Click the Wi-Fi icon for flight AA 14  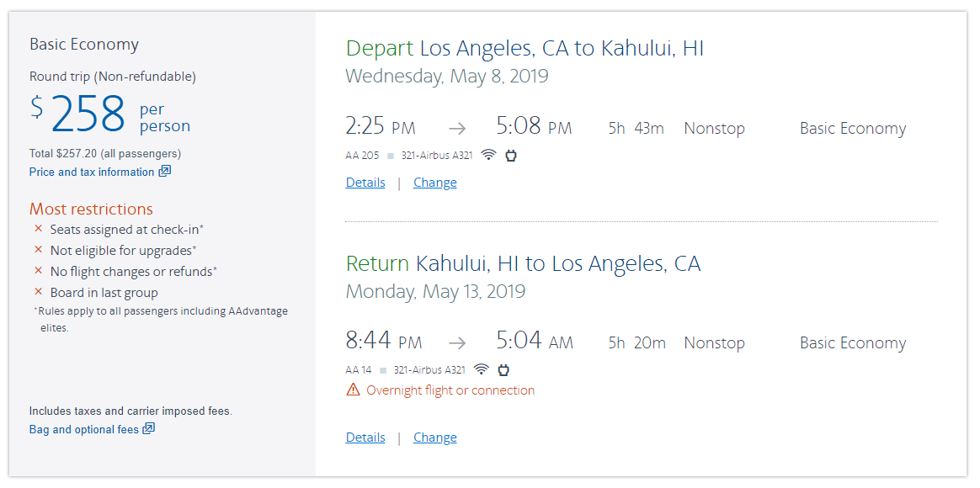click(x=482, y=369)
